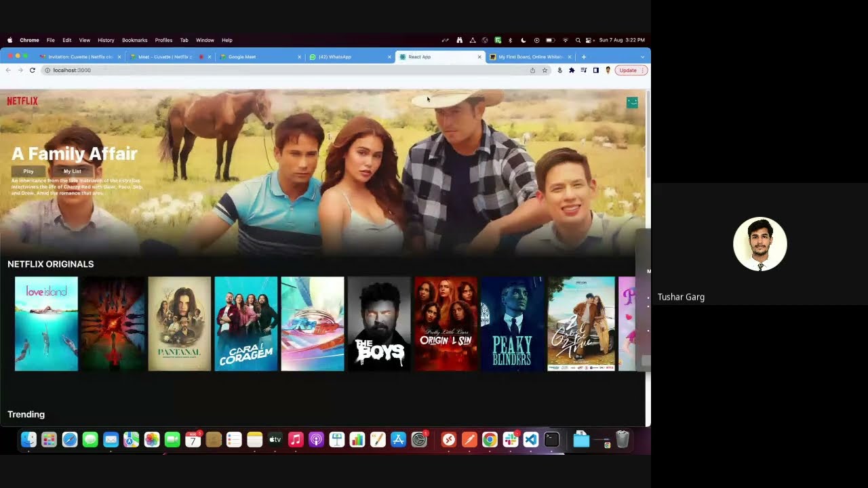The width and height of the screenshot is (868, 488).
Task: Open Notes from the Dock
Action: (x=254, y=440)
